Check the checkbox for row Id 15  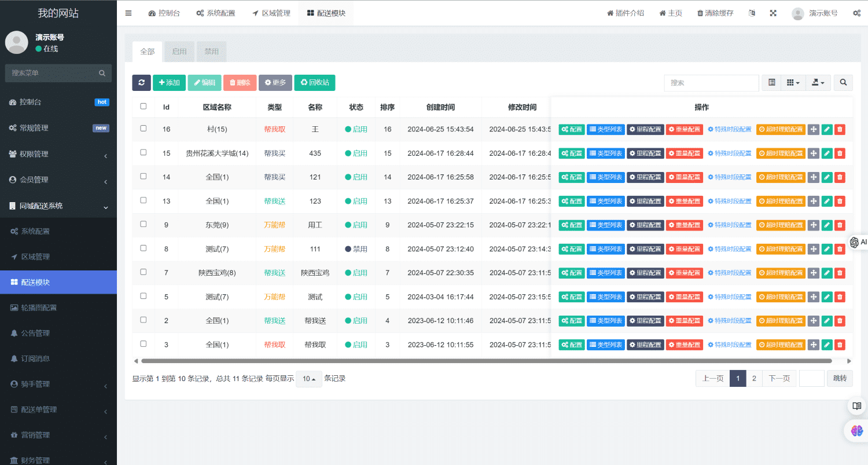coord(144,152)
